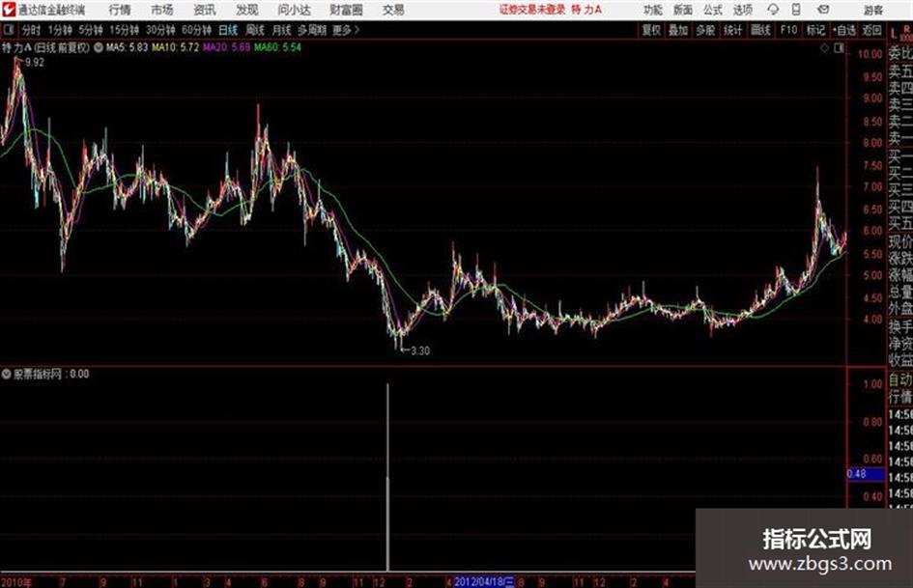Click the 0.48 blue axis value marker
The image size is (913, 588).
coord(866,474)
